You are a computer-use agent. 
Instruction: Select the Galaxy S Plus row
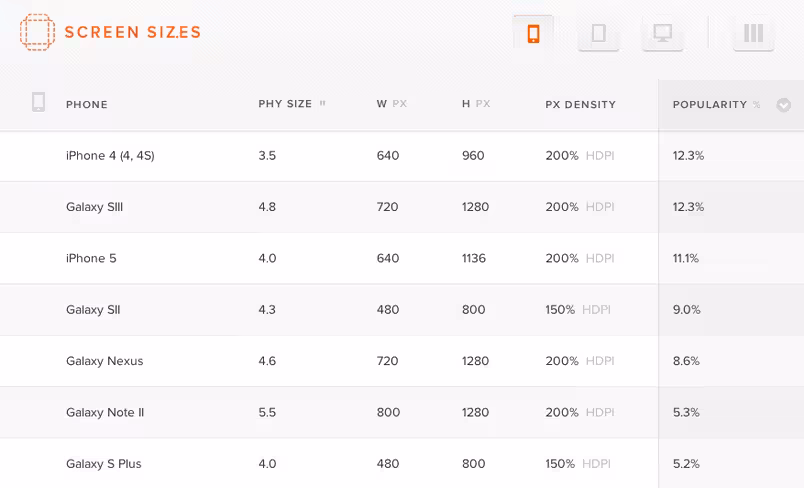click(402, 463)
